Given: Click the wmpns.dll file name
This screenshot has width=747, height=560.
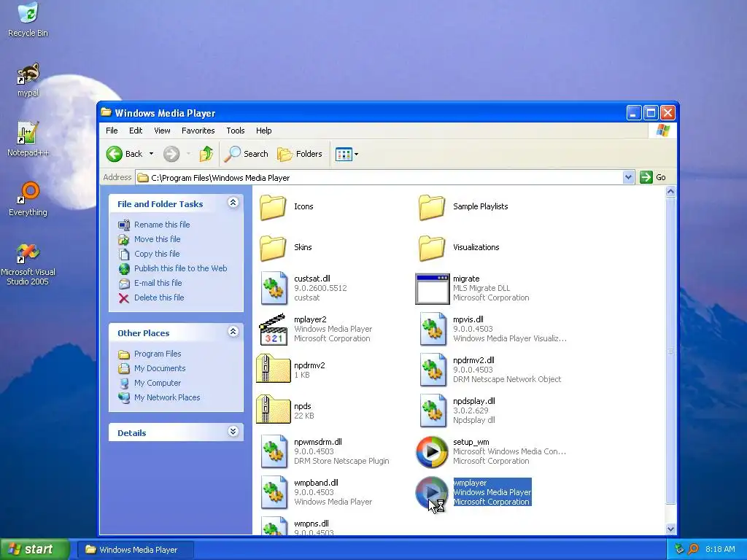Looking at the screenshot, I should coord(311,524).
